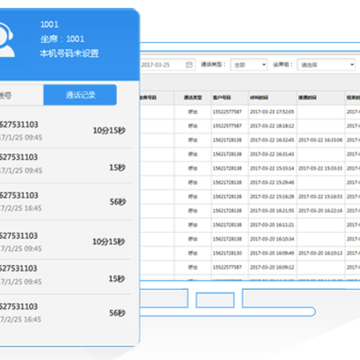360x360 pixels.
Task: Click 呼出 call type in the 16:11:21 row
Action: click(x=193, y=225)
